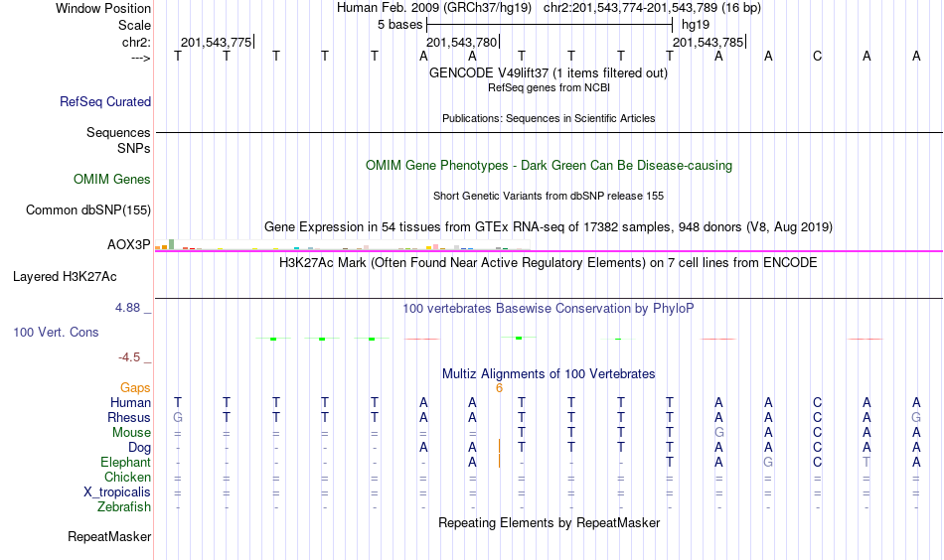
Task: Click the orange gap count 6
Action: coord(499,388)
